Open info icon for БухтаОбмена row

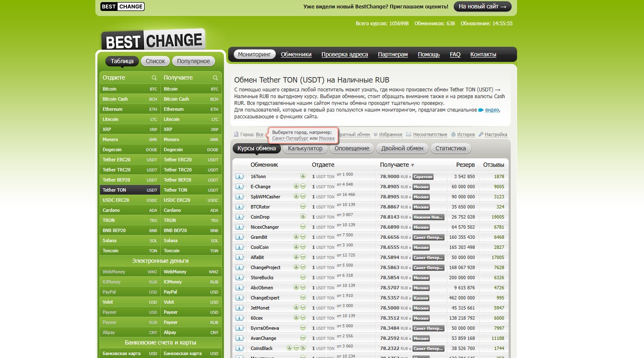coord(240,328)
